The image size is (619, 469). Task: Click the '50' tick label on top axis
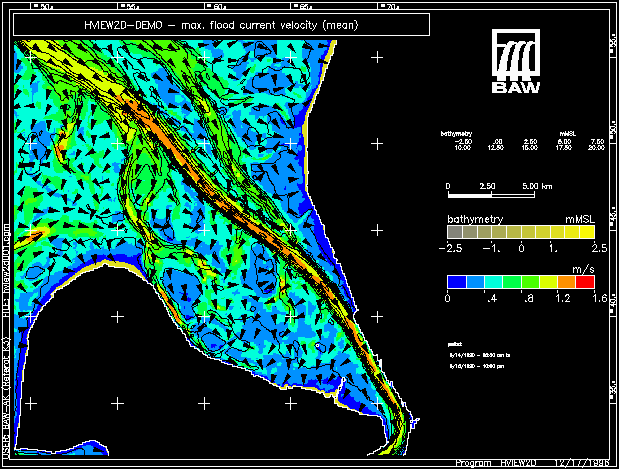[44, 6]
